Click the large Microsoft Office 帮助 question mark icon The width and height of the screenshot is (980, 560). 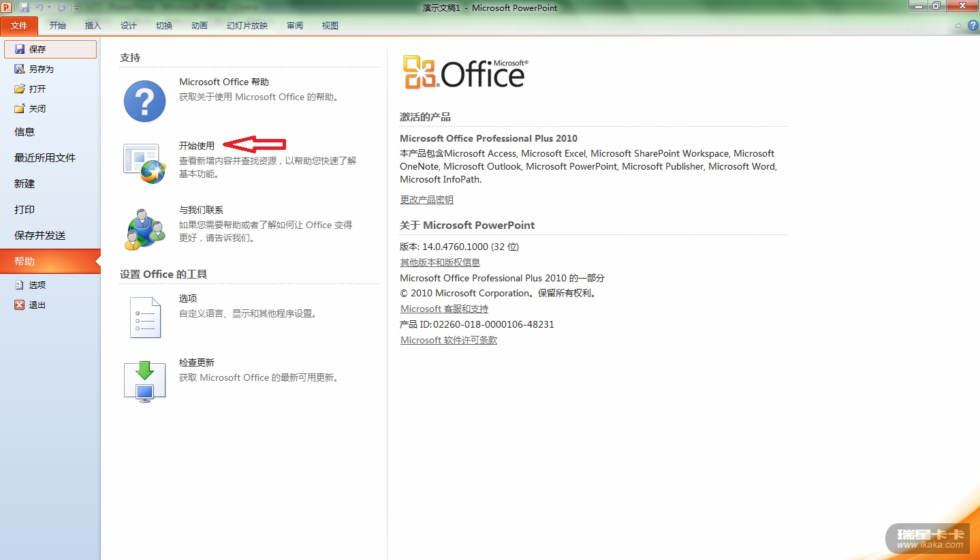pos(144,101)
